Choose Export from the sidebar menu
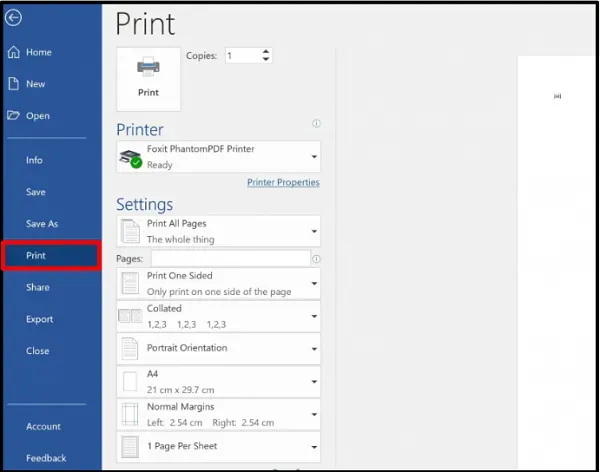Screen dimensions: 600x472 40,319
